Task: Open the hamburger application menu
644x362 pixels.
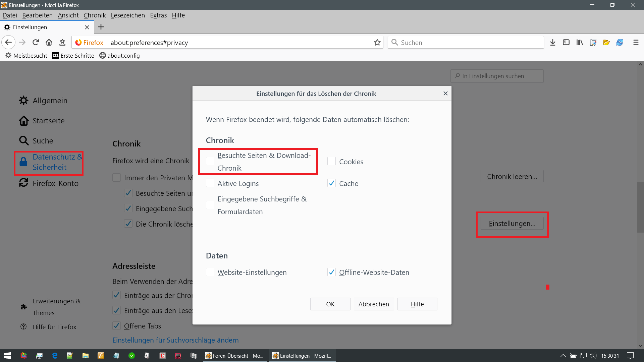Action: pyautogui.click(x=636, y=43)
